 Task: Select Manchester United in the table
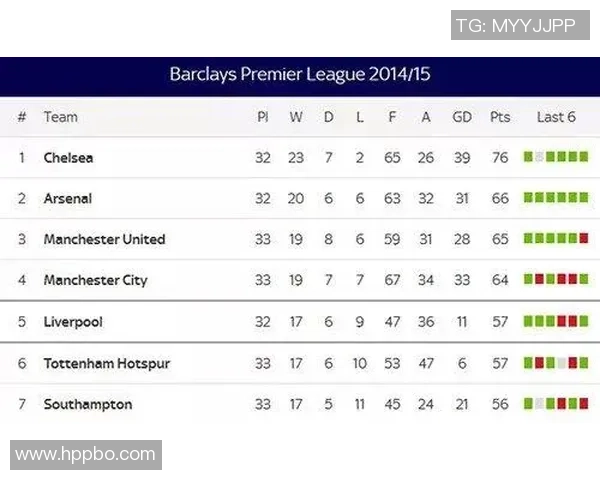pos(104,240)
